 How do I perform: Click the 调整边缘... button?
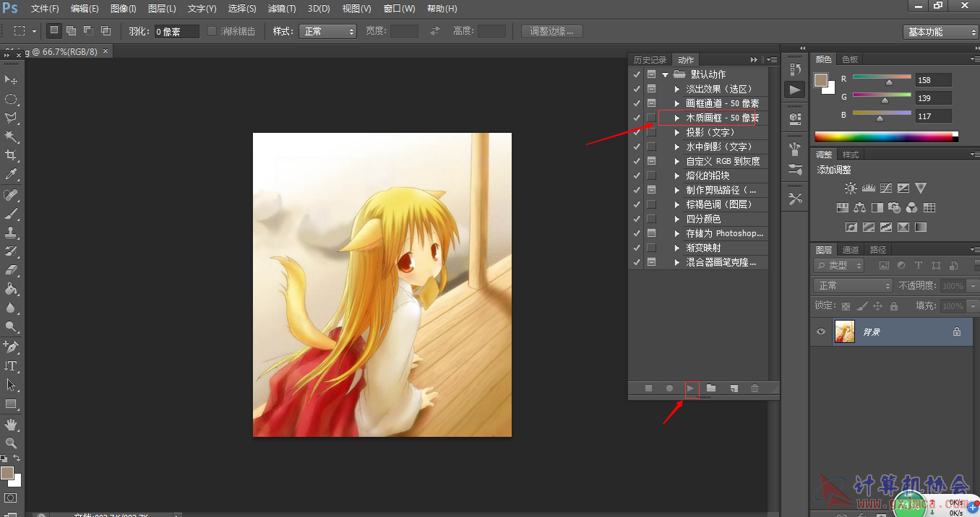click(552, 31)
